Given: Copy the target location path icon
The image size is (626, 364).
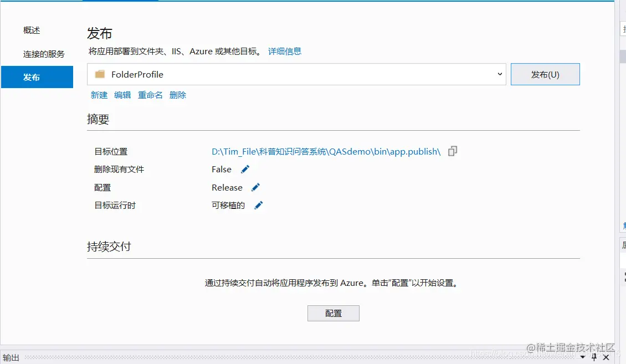Looking at the screenshot, I should coord(453,151).
